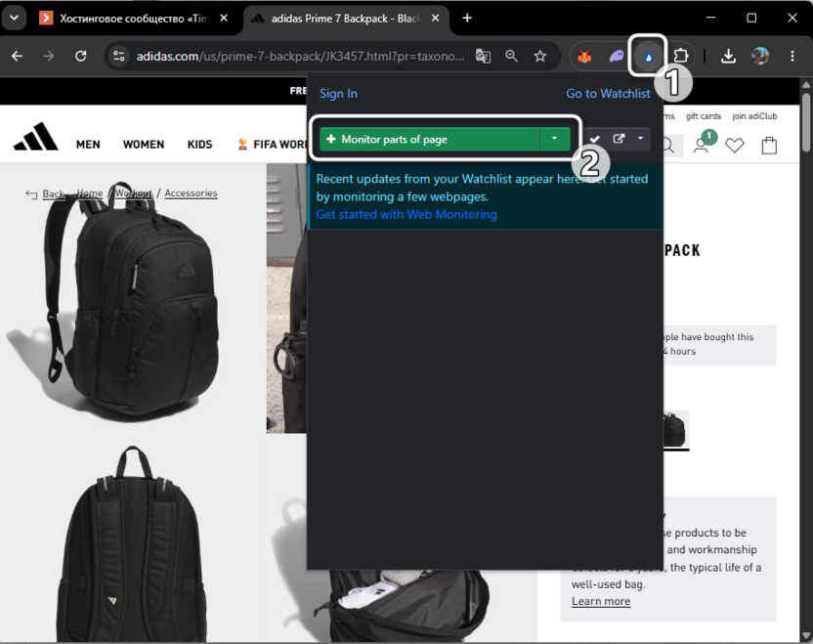The height and width of the screenshot is (644, 813).
Task: Go back to previous page
Action: tap(18, 56)
